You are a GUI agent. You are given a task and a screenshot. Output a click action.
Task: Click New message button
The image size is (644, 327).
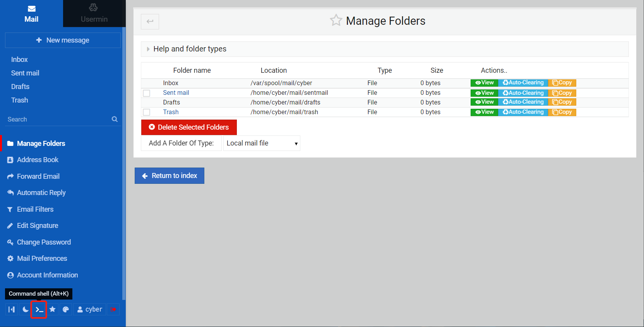click(63, 40)
